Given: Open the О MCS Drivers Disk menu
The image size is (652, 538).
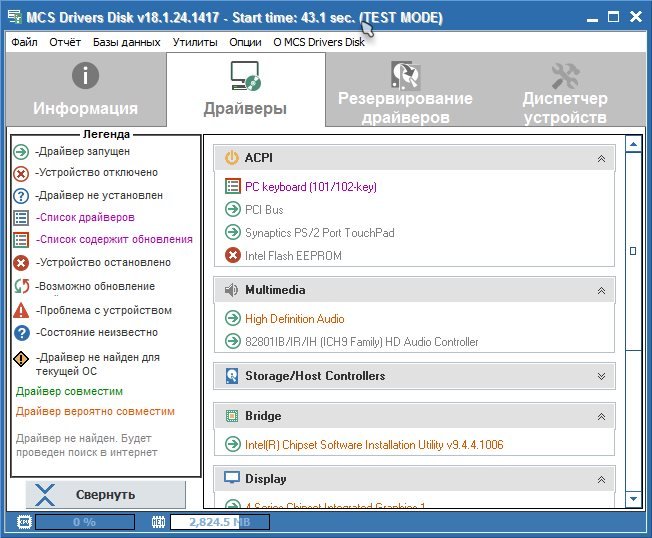Looking at the screenshot, I should pyautogui.click(x=319, y=42).
